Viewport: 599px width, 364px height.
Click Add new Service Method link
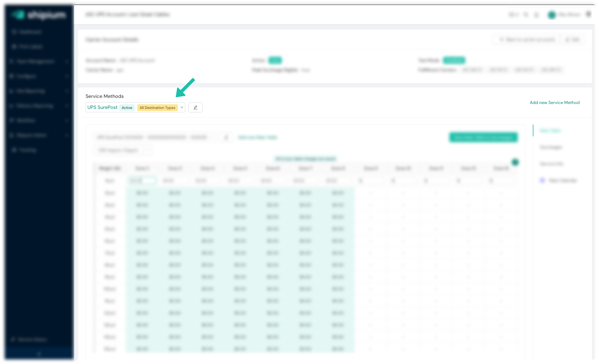[554, 102]
